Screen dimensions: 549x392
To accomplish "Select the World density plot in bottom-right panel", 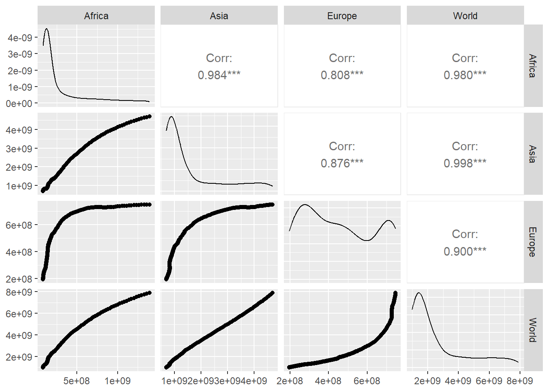I will coord(465,330).
